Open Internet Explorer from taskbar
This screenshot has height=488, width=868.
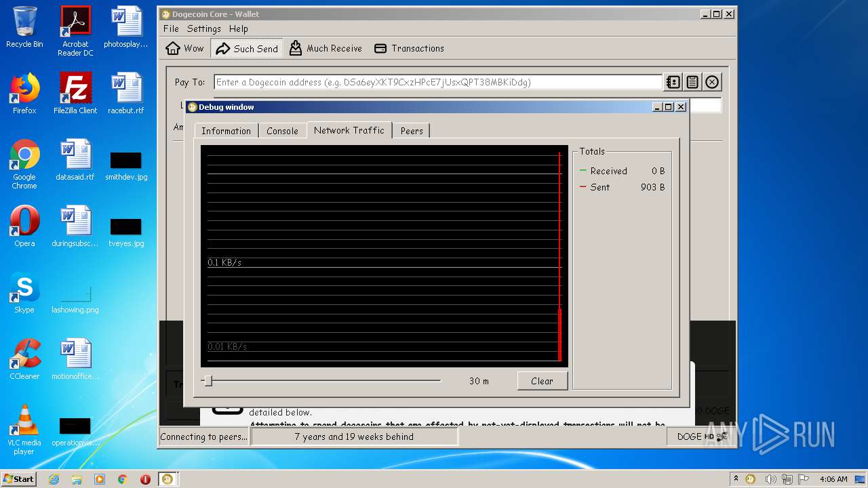tap(54, 479)
